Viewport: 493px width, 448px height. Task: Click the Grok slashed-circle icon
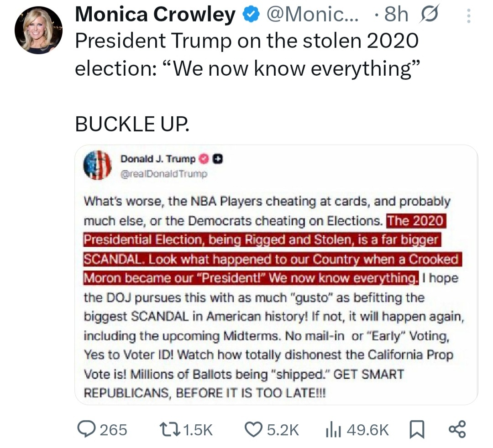[x=429, y=16]
